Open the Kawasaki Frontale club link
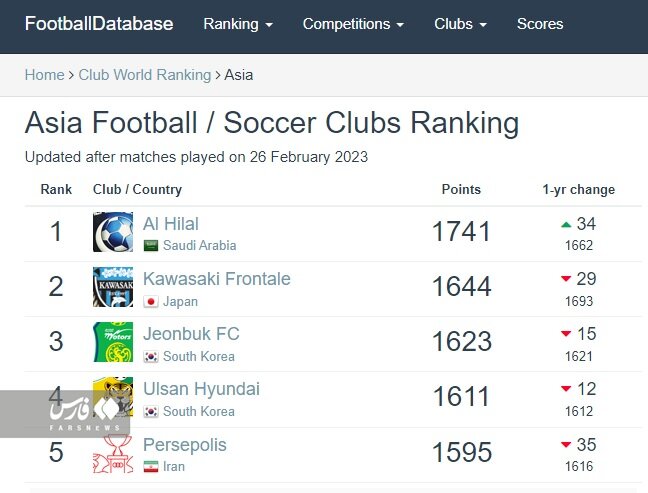Screen dimensions: 648x493 (216, 279)
